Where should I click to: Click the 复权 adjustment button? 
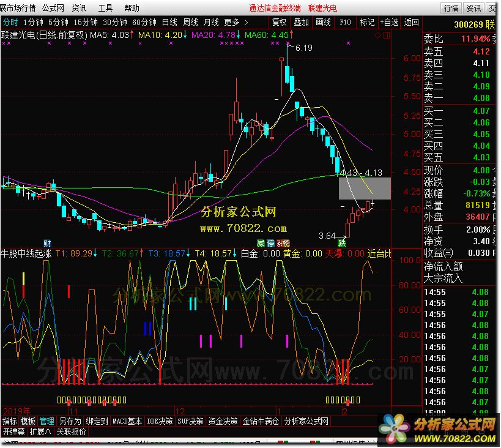tap(280, 22)
